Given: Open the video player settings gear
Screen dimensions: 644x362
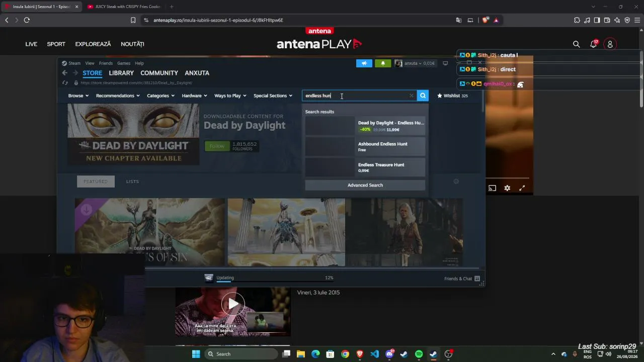Looking at the screenshot, I should coord(507,188).
